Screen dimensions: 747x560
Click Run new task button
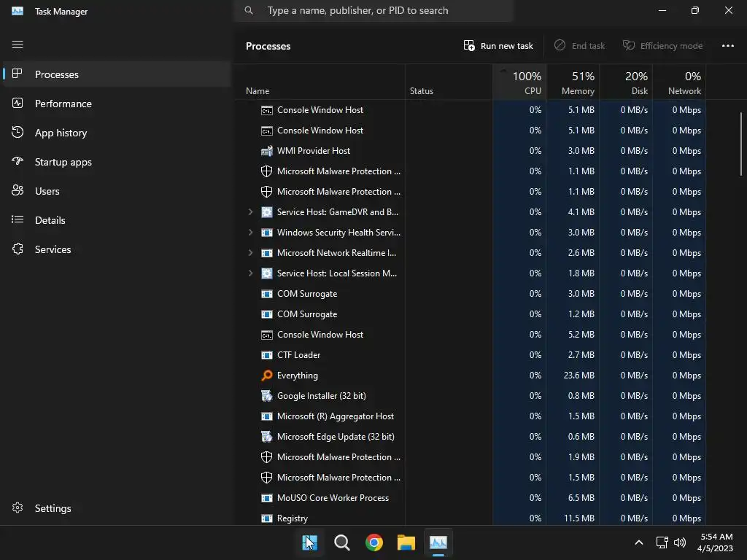click(498, 46)
